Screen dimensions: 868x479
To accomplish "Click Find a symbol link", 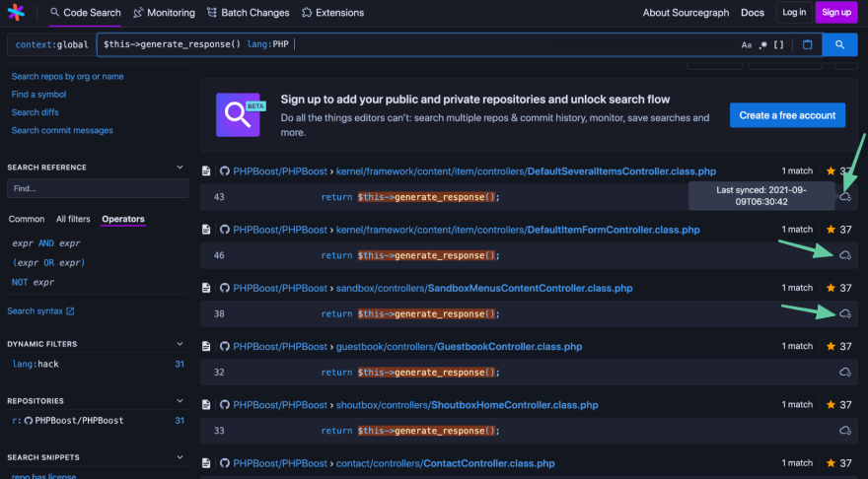I will coord(38,94).
